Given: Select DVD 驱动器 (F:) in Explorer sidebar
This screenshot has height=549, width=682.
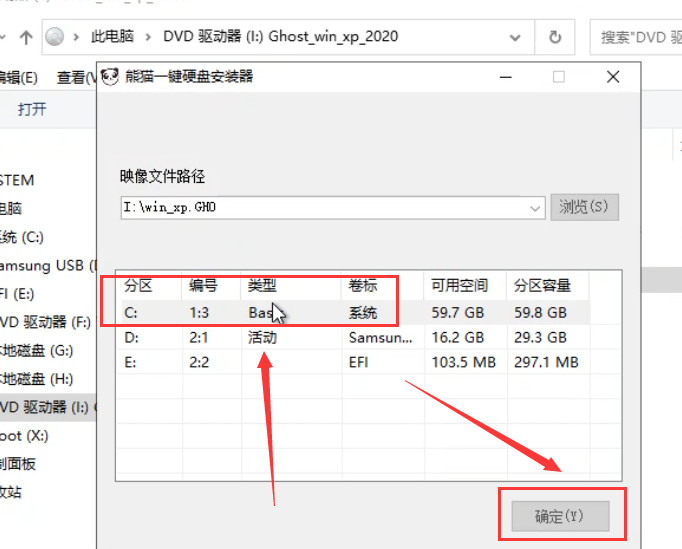Looking at the screenshot, I should [x=45, y=322].
